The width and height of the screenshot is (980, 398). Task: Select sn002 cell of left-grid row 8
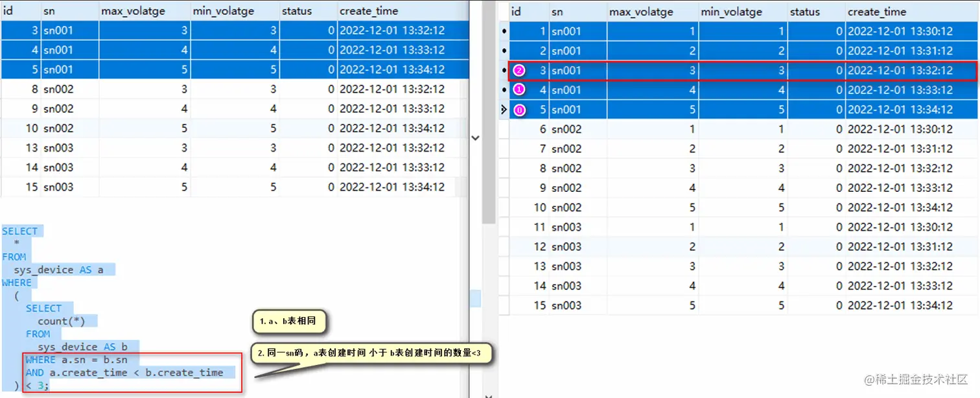(x=70, y=89)
